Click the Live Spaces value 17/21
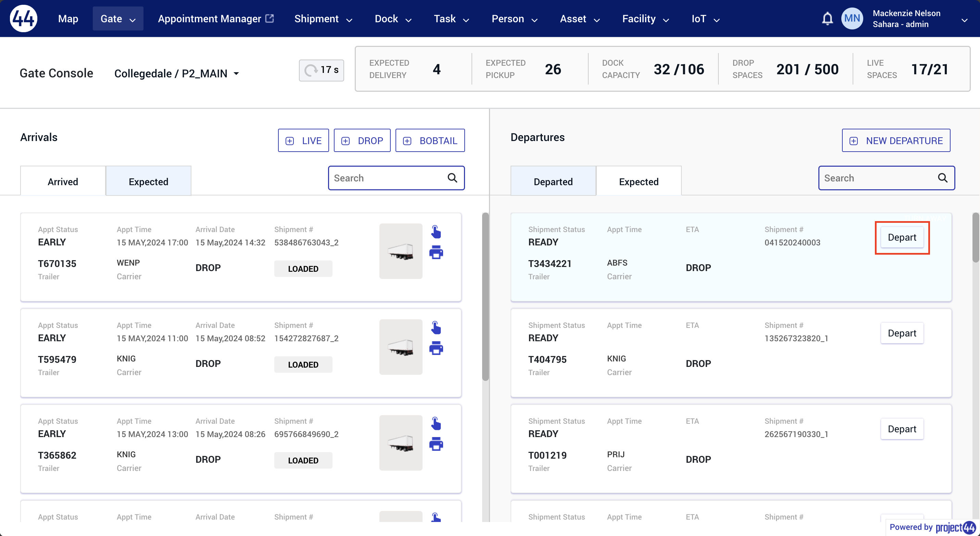The height and width of the screenshot is (536, 980). tap(930, 69)
